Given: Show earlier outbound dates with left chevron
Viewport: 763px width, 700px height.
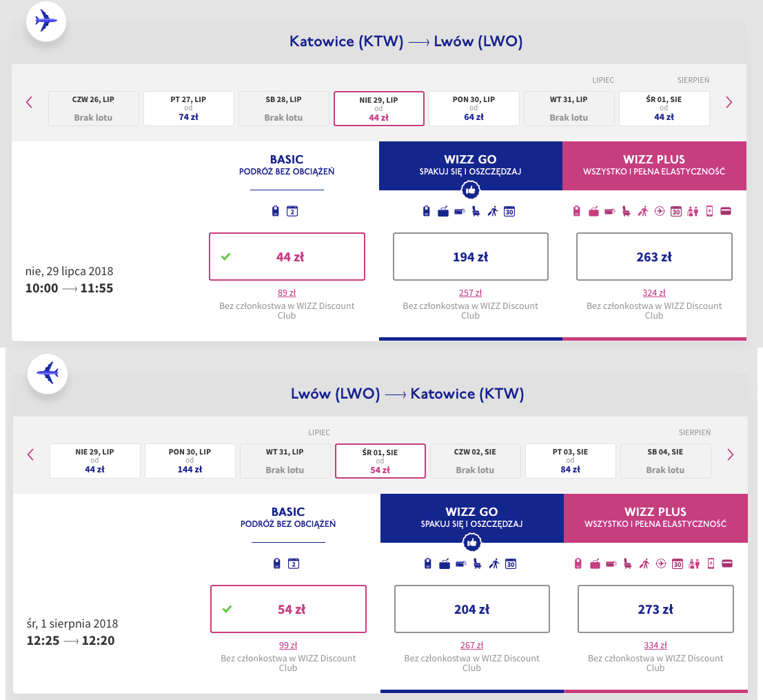Looking at the screenshot, I should (x=29, y=102).
